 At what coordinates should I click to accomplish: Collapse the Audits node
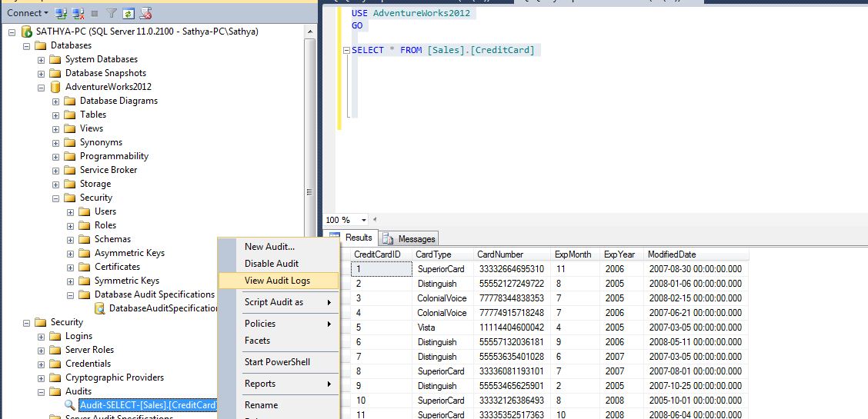[x=41, y=391]
